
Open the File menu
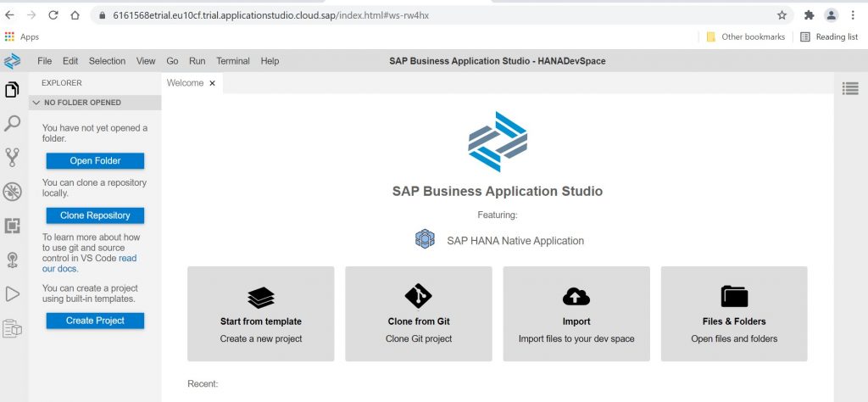click(x=44, y=61)
